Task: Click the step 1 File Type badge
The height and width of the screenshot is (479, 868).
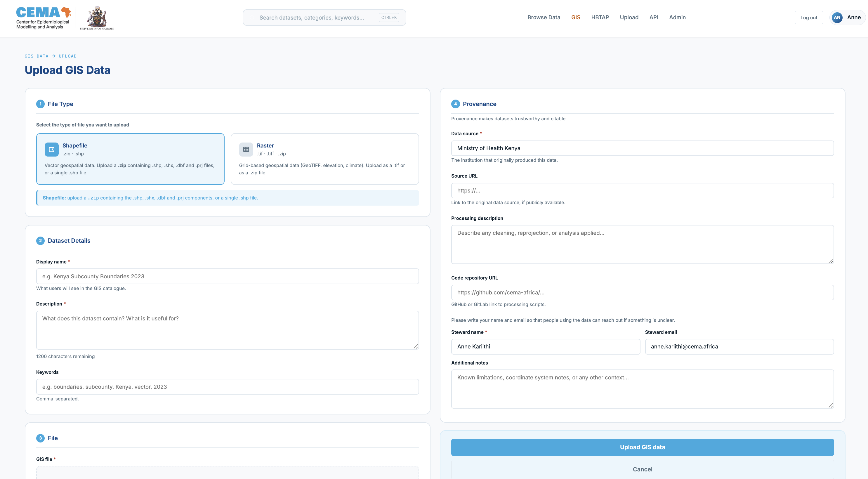Action: pos(40,104)
